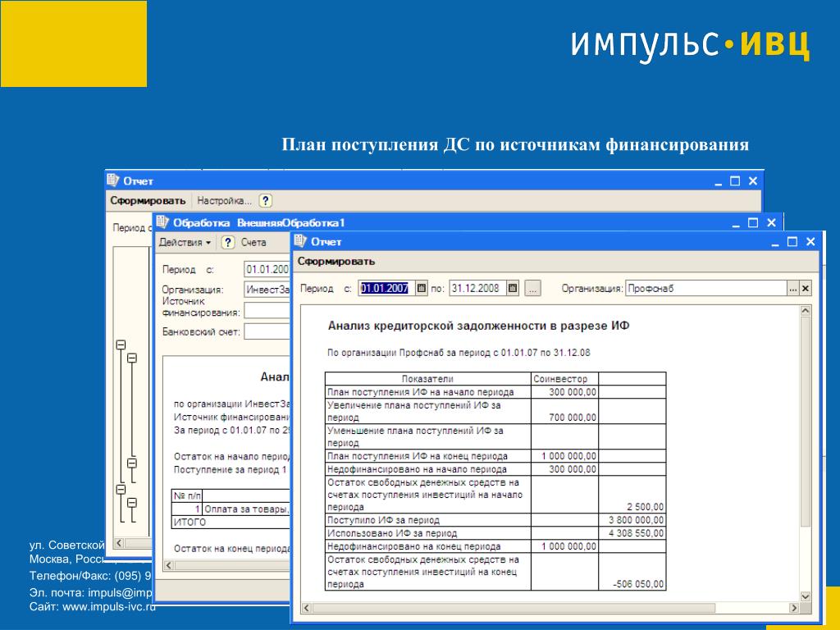Click the Показатели column header
Screen dimensions: 840x630
pyautogui.click(x=428, y=379)
